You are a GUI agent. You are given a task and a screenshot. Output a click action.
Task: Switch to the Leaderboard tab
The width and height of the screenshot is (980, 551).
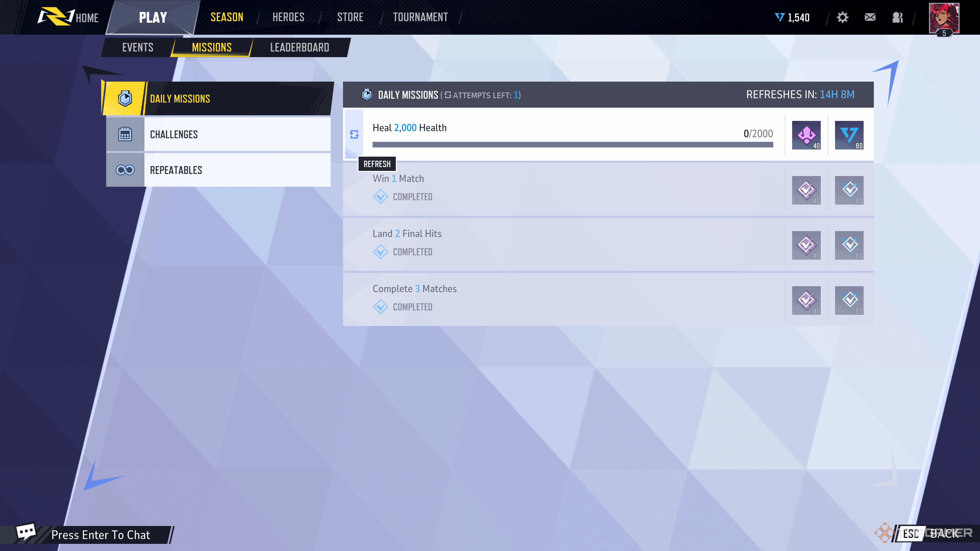(x=300, y=47)
